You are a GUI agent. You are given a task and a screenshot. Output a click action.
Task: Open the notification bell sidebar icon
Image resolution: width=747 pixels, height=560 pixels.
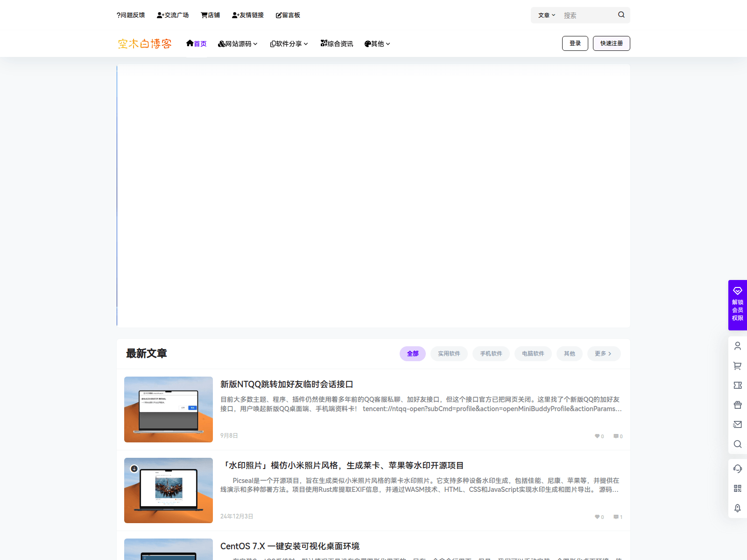[738, 508]
